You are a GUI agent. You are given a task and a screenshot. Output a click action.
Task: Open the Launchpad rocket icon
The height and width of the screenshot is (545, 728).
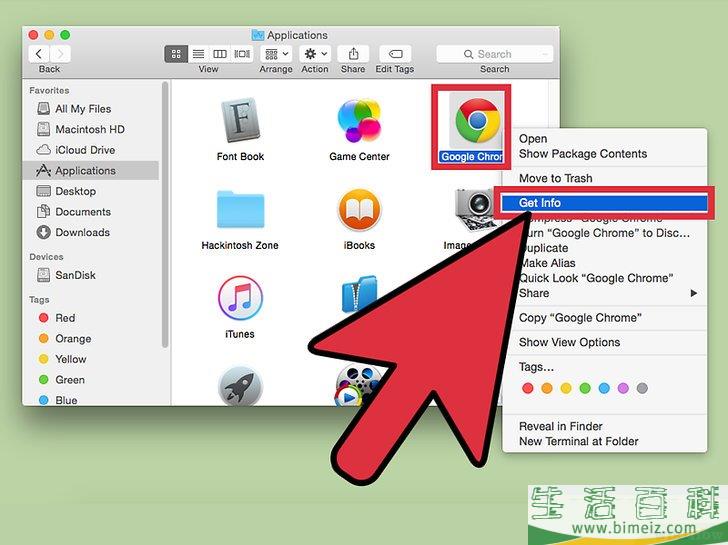(x=240, y=386)
